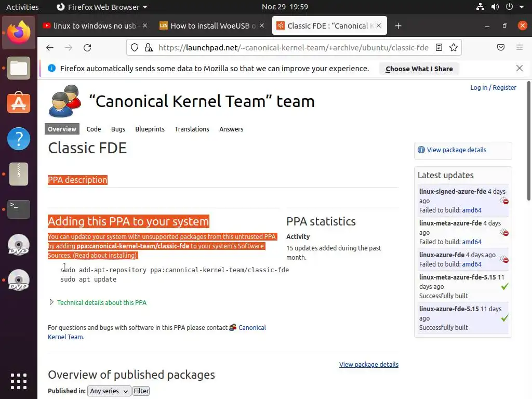
Task: Click the info icon in the notification bar
Action: click(x=51, y=68)
